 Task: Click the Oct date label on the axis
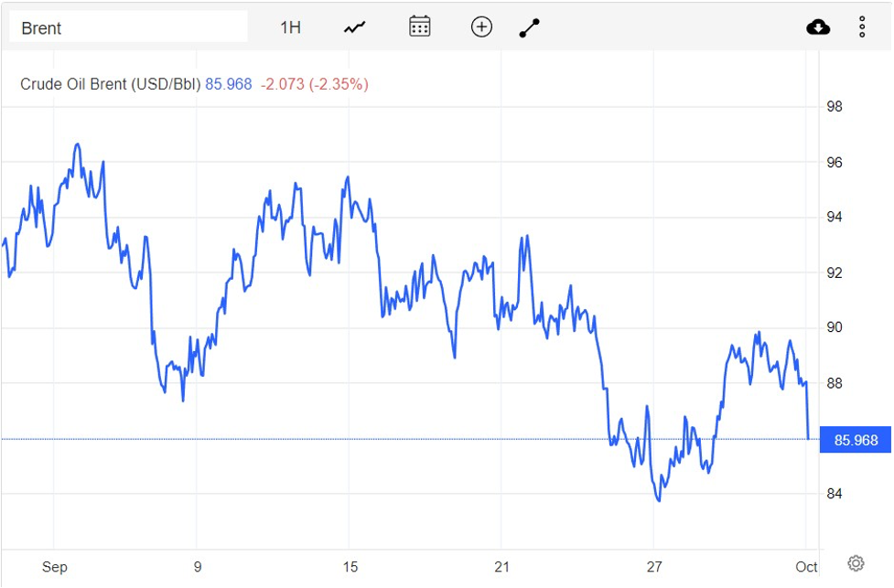806,567
